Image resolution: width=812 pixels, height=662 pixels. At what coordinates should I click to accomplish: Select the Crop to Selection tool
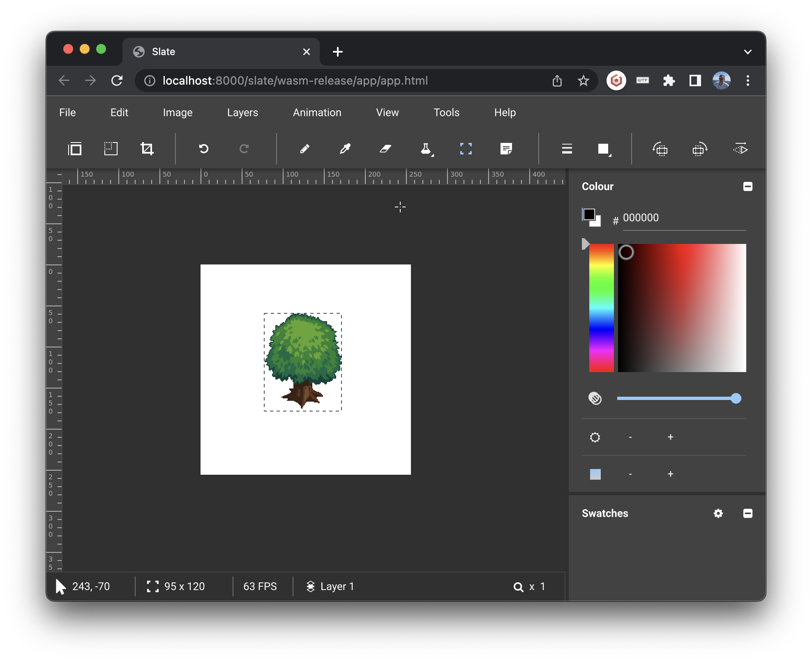[x=147, y=149]
